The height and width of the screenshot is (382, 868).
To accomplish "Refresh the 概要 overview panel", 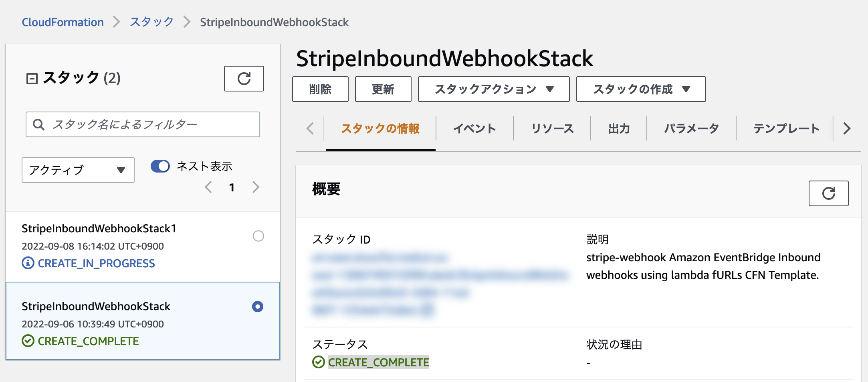I will [x=829, y=193].
